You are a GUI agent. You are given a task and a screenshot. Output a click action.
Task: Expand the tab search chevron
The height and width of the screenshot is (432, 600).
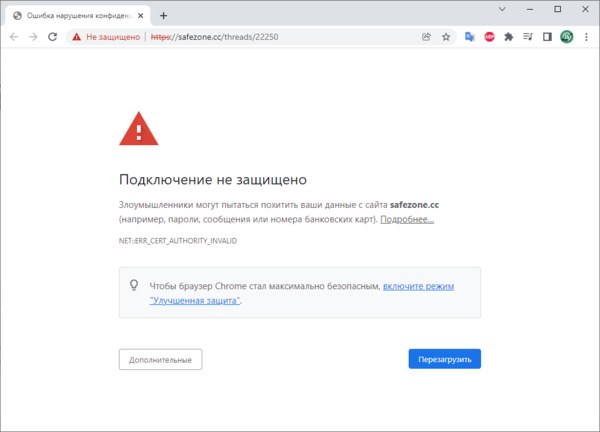[x=501, y=11]
